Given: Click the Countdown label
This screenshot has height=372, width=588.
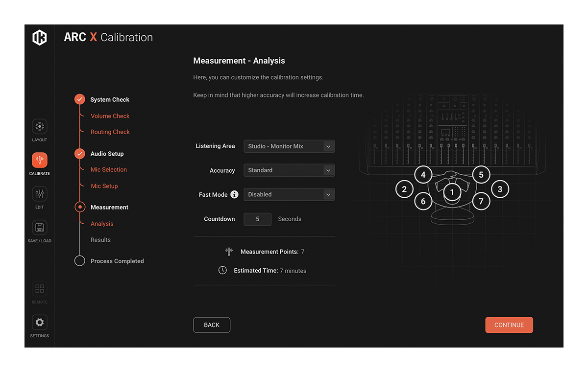Looking at the screenshot, I should [220, 219].
